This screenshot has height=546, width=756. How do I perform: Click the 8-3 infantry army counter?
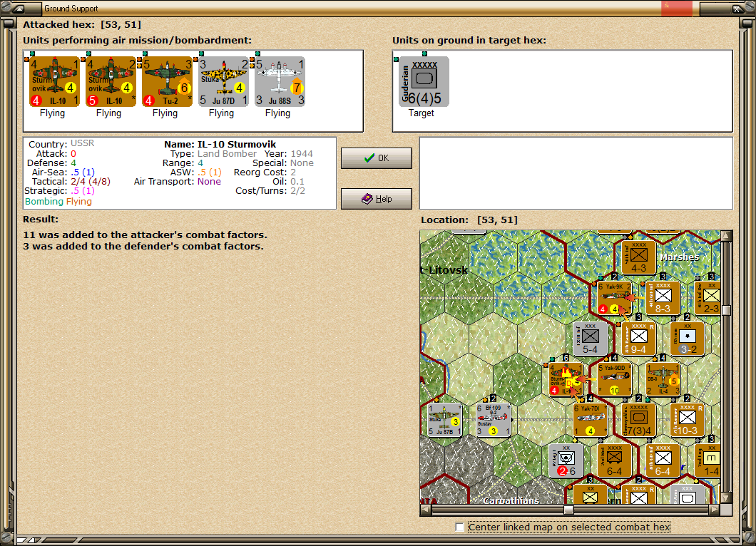(x=663, y=298)
